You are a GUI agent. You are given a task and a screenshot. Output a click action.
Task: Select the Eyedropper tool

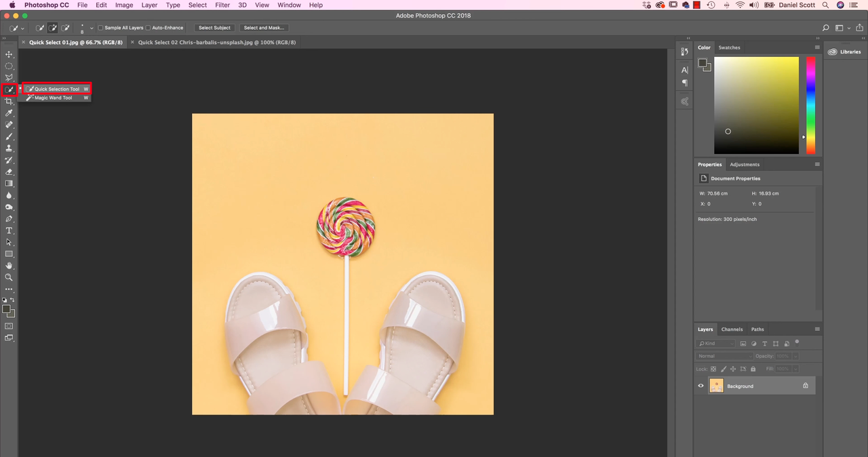tap(9, 113)
